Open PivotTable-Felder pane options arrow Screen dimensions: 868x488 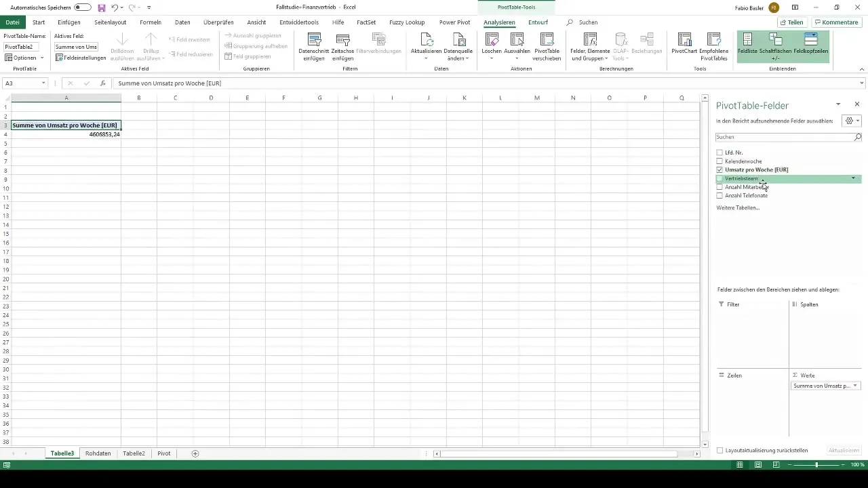(838, 104)
